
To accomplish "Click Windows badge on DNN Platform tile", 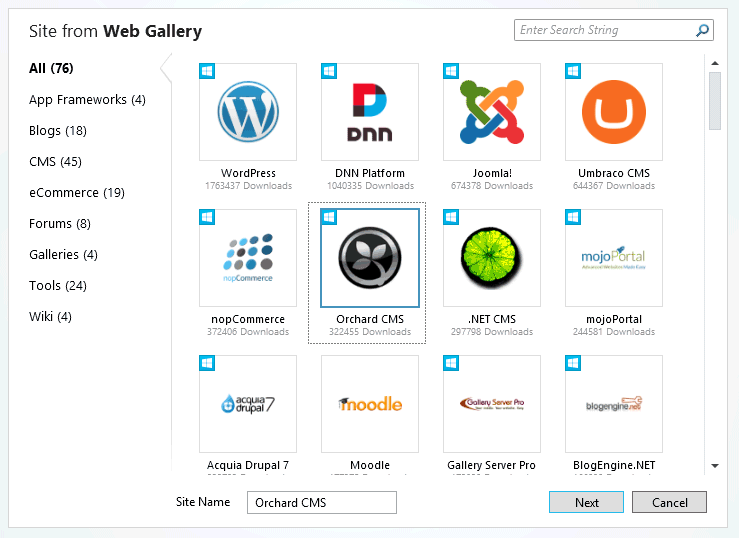I will (329, 71).
